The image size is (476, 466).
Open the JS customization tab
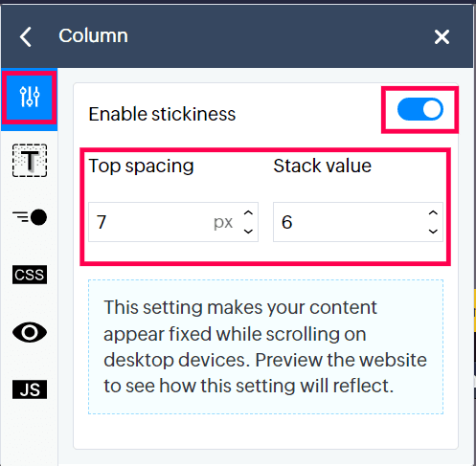[x=30, y=389]
